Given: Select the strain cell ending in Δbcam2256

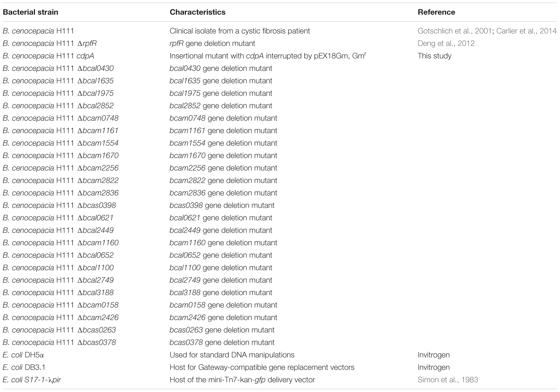Looking at the screenshot, I should click(61, 168).
